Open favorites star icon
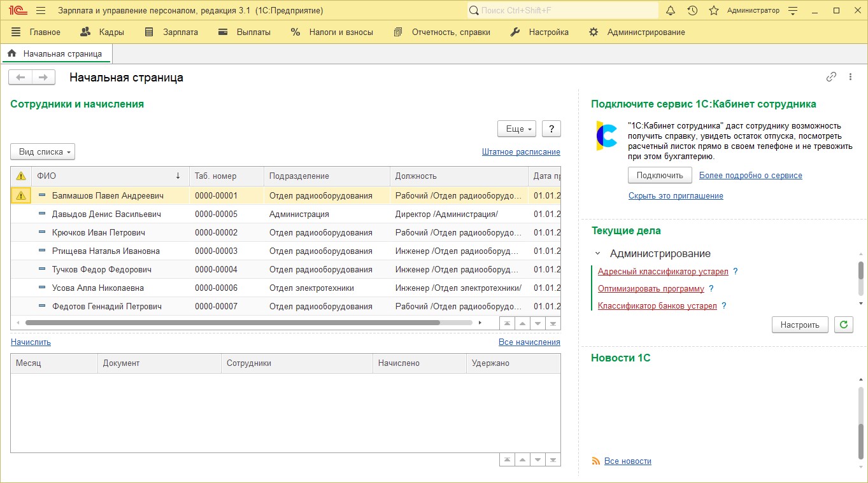This screenshot has height=483, width=868. pos(714,11)
